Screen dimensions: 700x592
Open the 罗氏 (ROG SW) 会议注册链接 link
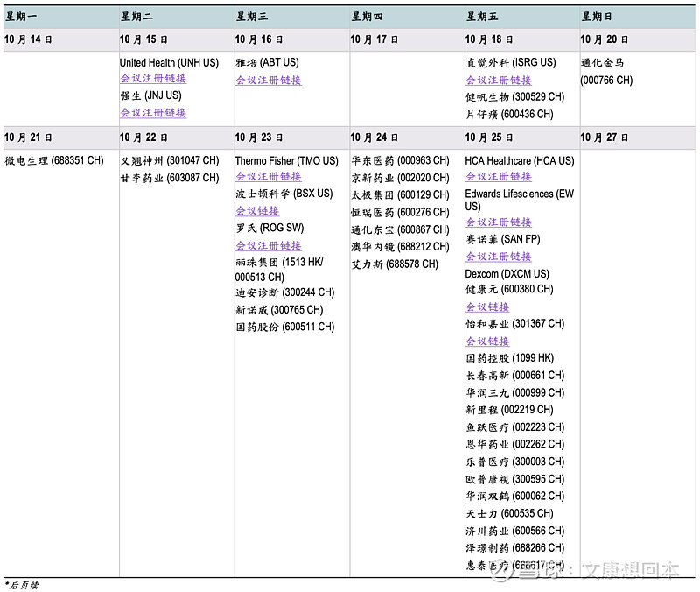pos(269,246)
